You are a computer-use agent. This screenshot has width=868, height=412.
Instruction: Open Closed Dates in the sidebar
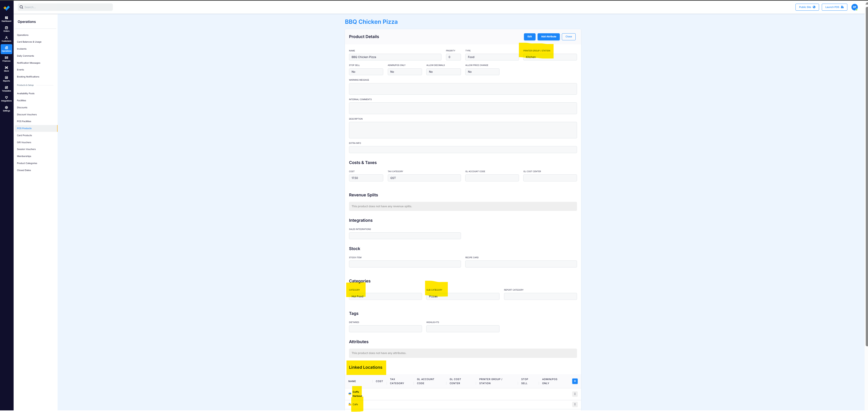point(24,171)
